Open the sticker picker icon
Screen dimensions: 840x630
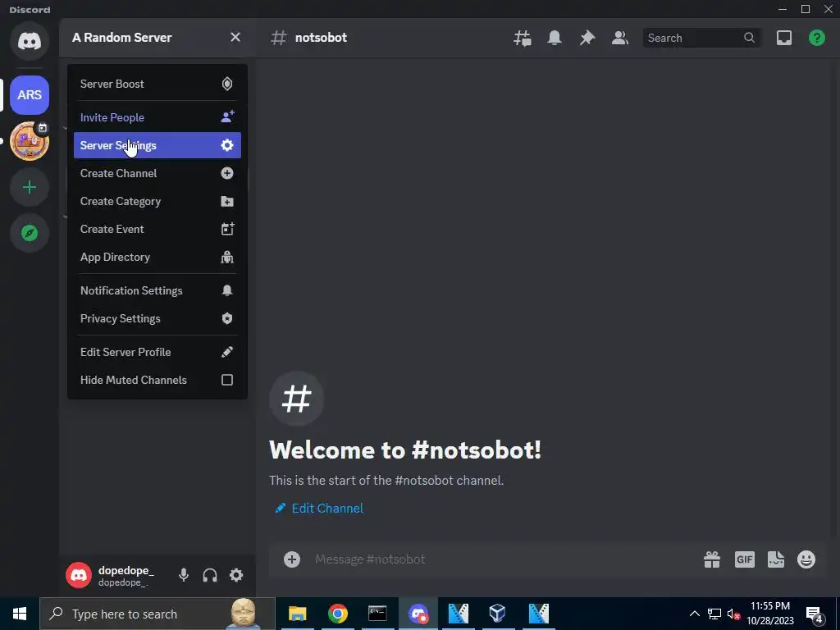click(x=776, y=559)
